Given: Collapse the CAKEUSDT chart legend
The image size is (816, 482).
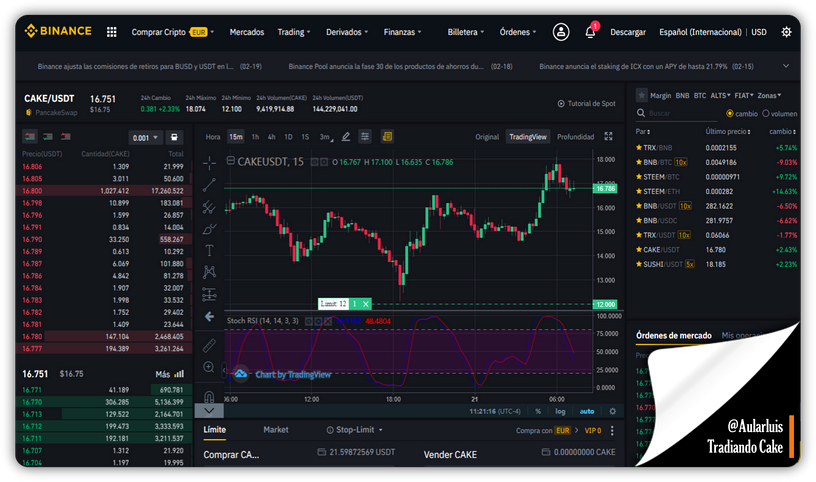Looking at the screenshot, I should click(x=231, y=161).
